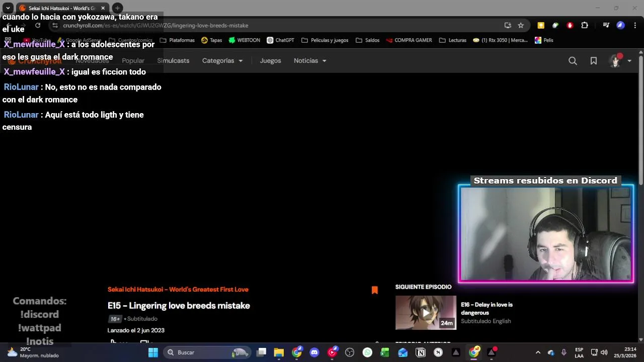Open the Plataformas bookmarks folder
Viewport: 644px width, 362px height.
click(177, 40)
